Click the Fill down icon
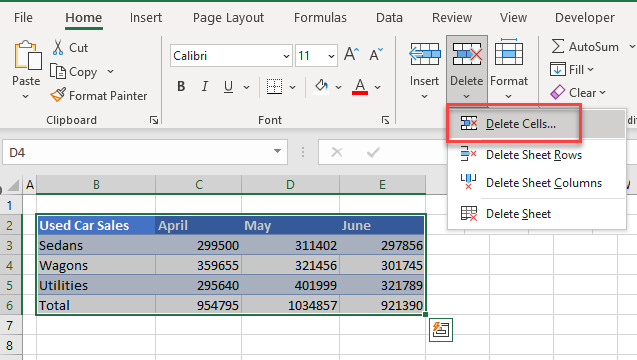The image size is (637, 360). point(557,69)
